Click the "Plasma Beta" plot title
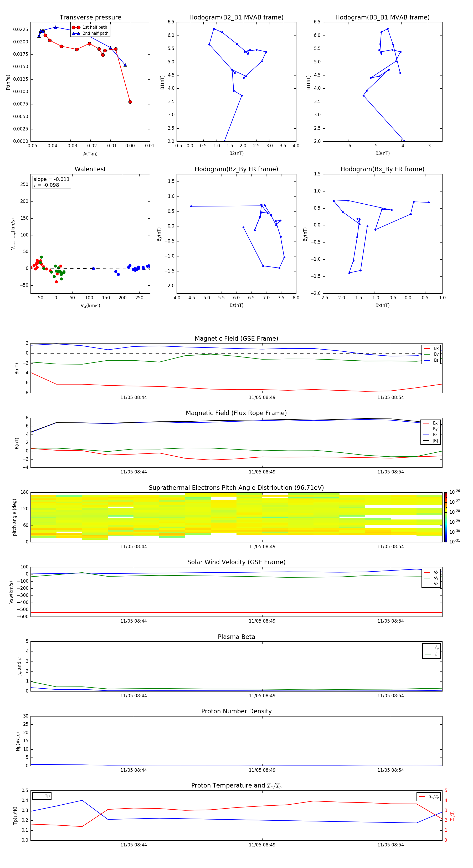This screenshot has height=868, width=473. [236, 637]
